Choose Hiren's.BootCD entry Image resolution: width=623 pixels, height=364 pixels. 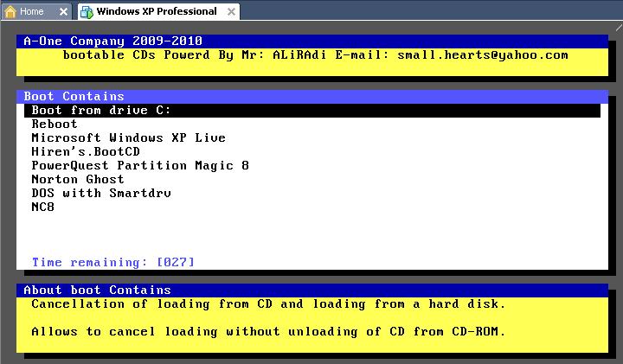click(86, 151)
